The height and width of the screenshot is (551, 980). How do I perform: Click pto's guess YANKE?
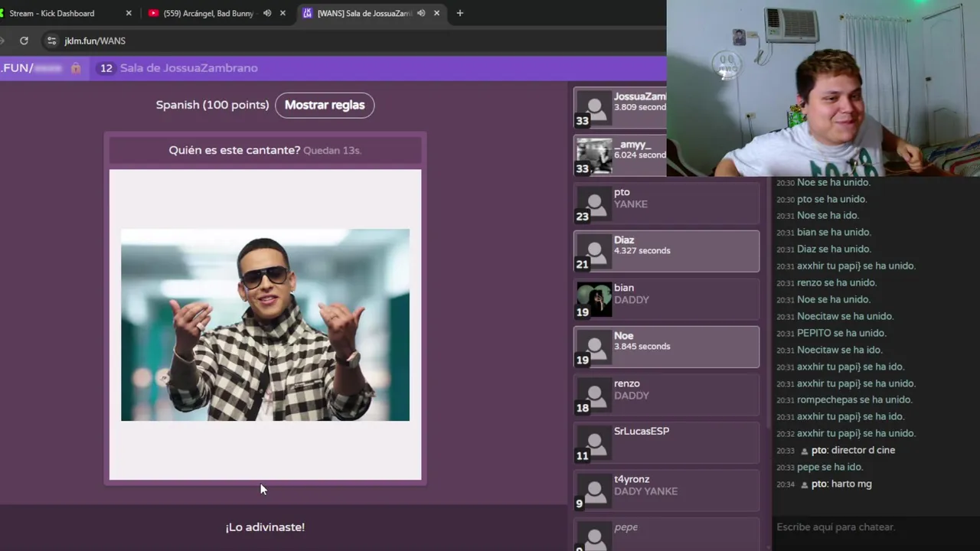coord(631,204)
